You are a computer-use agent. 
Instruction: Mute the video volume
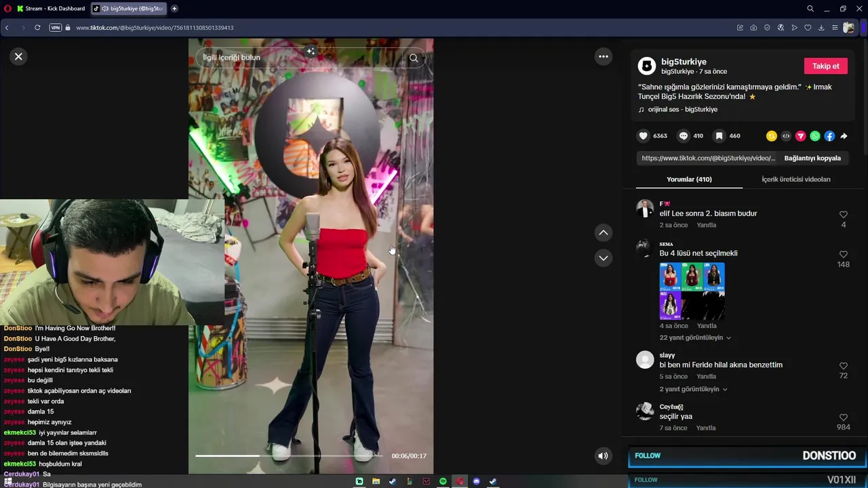(603, 455)
